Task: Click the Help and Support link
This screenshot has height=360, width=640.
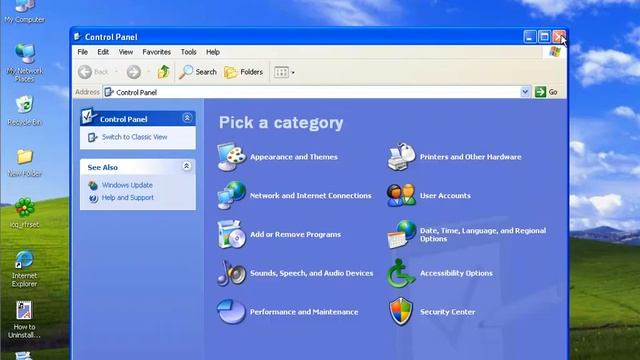Action: pos(128,198)
